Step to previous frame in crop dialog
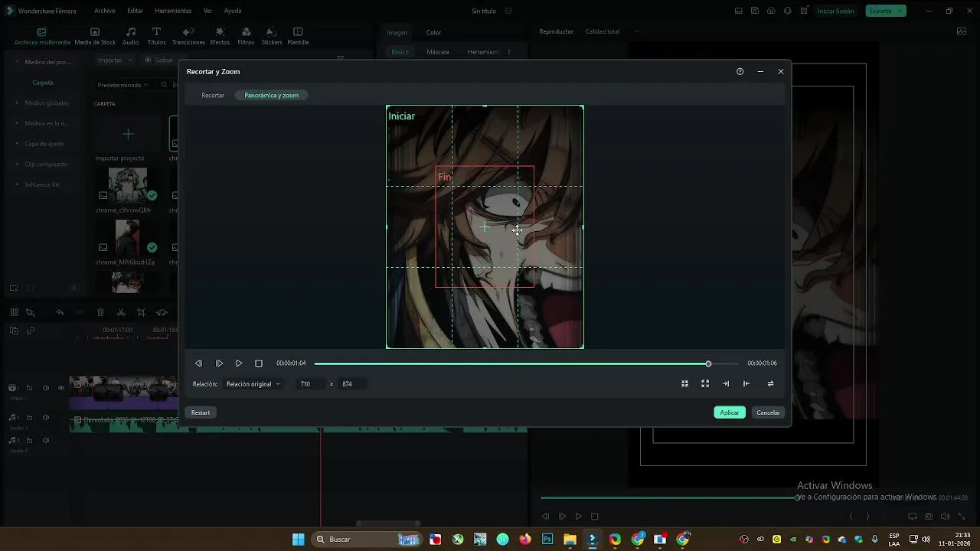The image size is (980, 551). [198, 364]
